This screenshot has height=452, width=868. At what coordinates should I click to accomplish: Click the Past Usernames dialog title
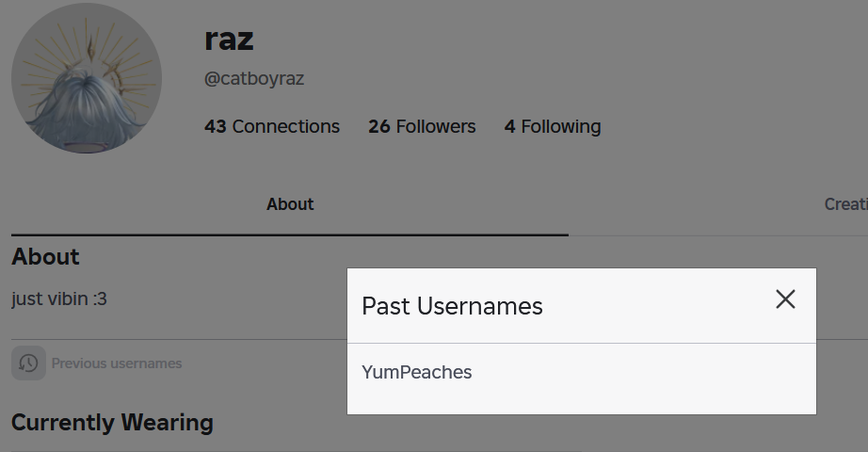pyautogui.click(x=453, y=306)
